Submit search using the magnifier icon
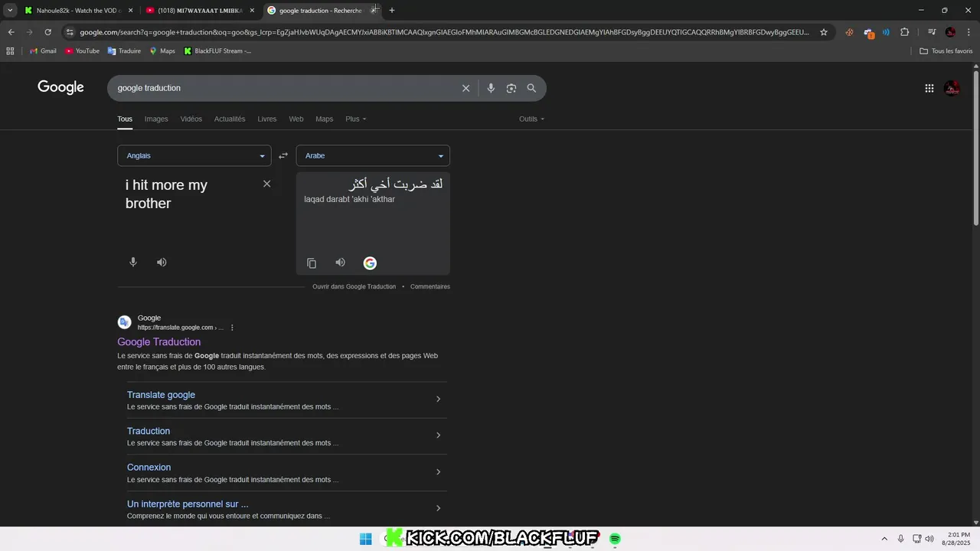The width and height of the screenshot is (980, 551). 531,88
